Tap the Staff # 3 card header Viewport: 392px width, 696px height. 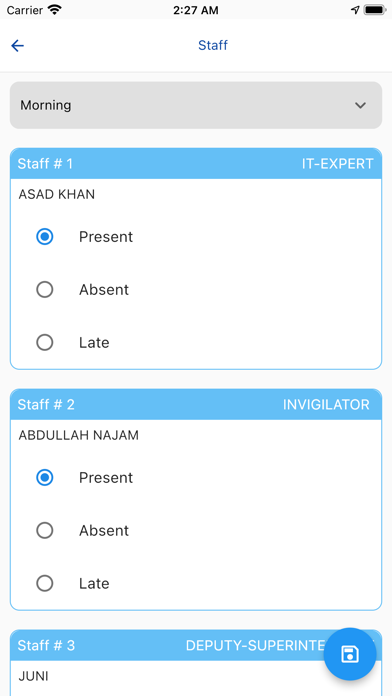pyautogui.click(x=196, y=645)
